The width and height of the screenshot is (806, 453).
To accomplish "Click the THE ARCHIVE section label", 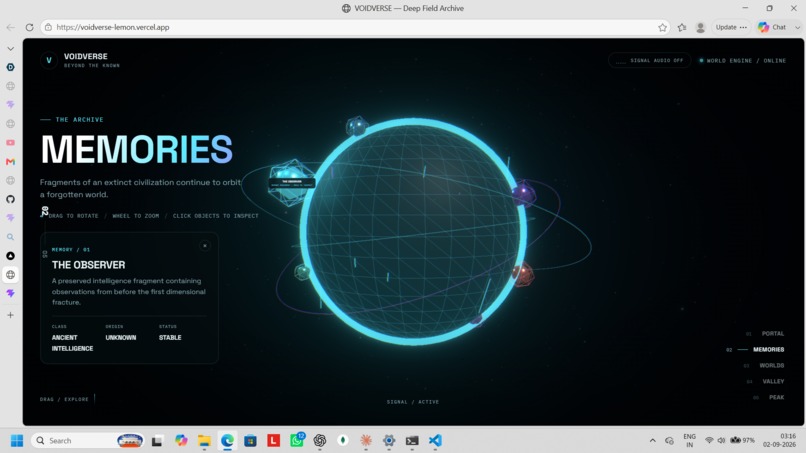I will (x=79, y=119).
